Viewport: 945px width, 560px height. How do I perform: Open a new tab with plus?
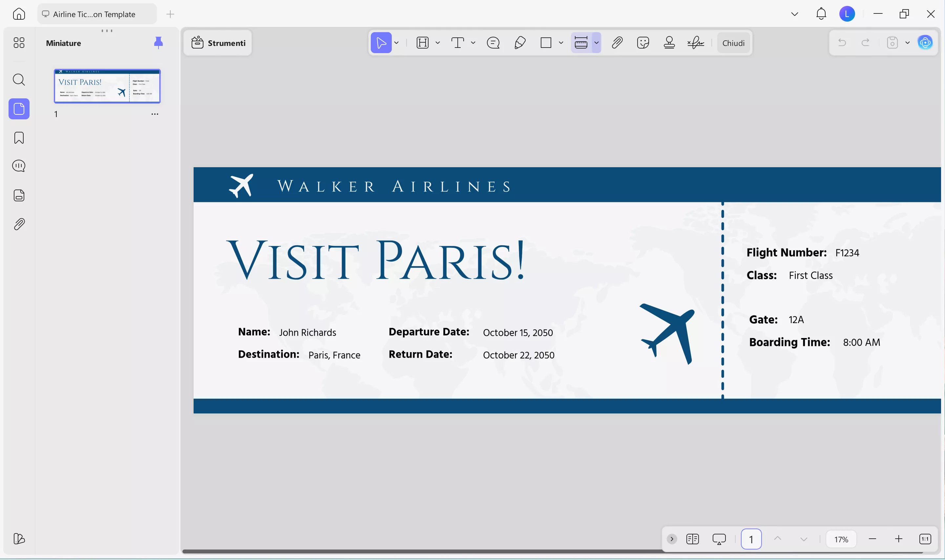(x=170, y=14)
